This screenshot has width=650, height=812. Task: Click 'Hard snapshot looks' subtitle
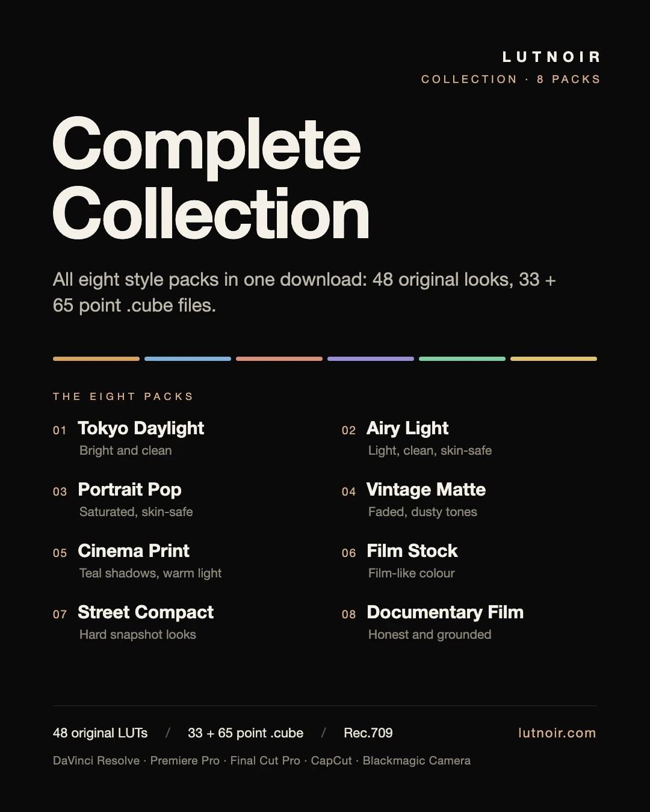coord(138,635)
